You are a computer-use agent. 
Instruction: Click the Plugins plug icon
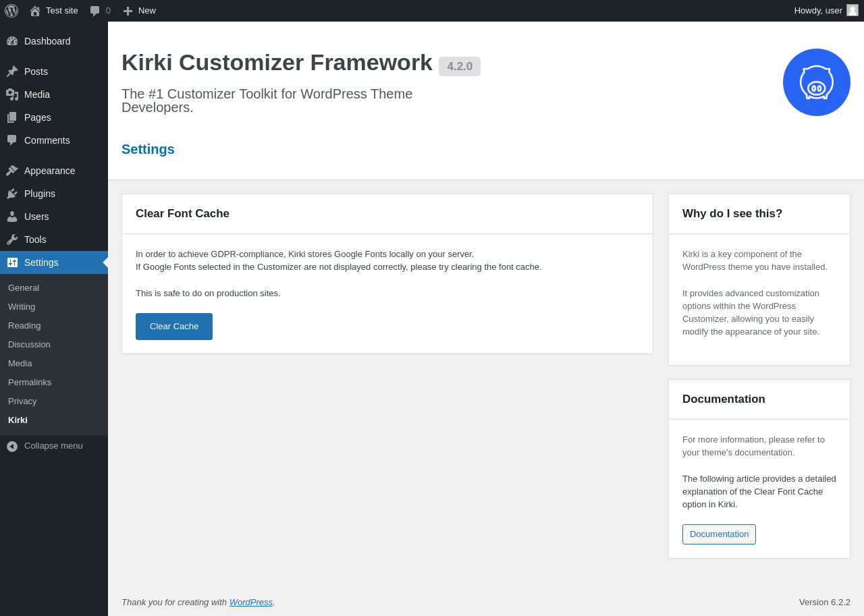pyautogui.click(x=12, y=194)
